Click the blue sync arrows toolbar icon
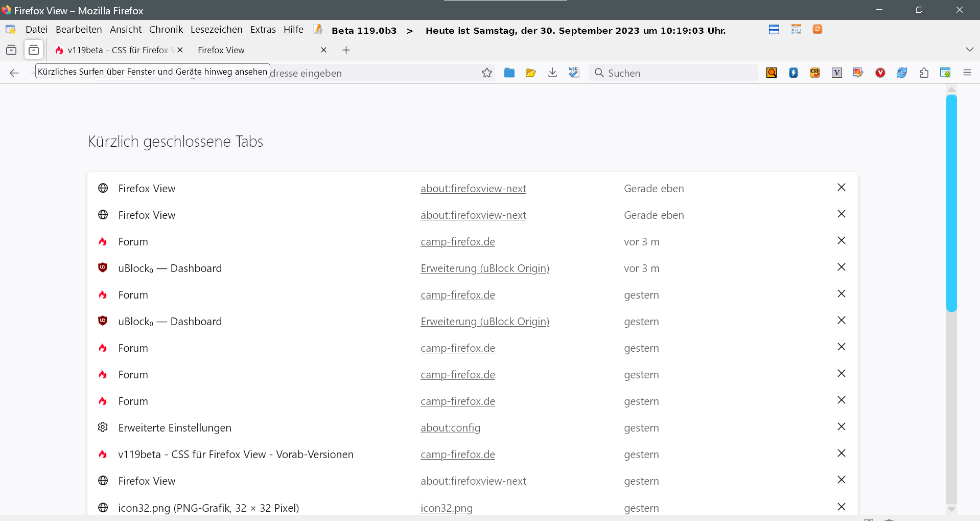 click(902, 73)
